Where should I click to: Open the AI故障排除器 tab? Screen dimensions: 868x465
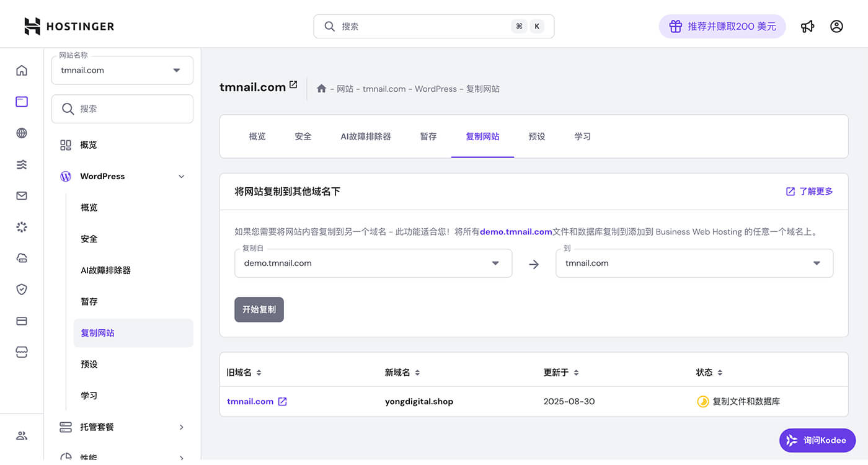coord(366,136)
